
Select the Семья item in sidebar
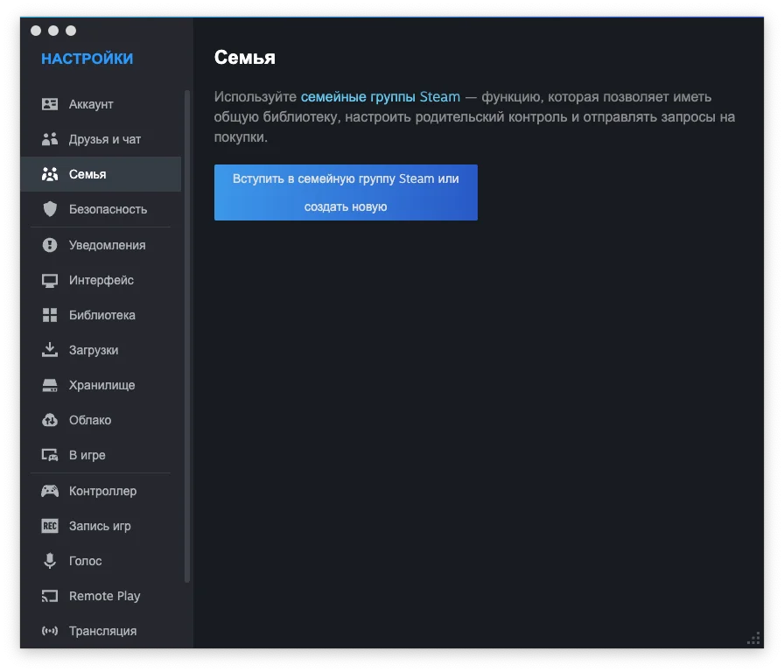87,174
